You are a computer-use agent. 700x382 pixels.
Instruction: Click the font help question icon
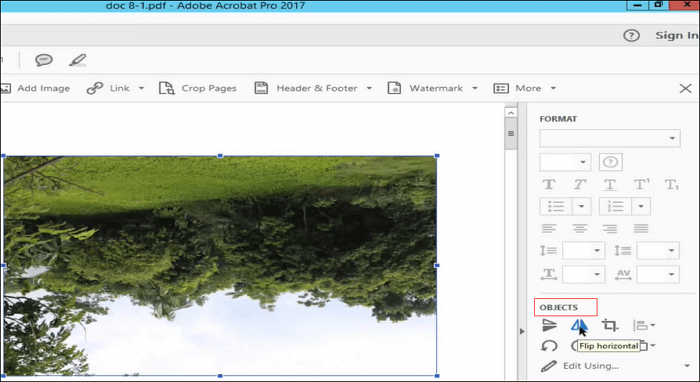[610, 162]
